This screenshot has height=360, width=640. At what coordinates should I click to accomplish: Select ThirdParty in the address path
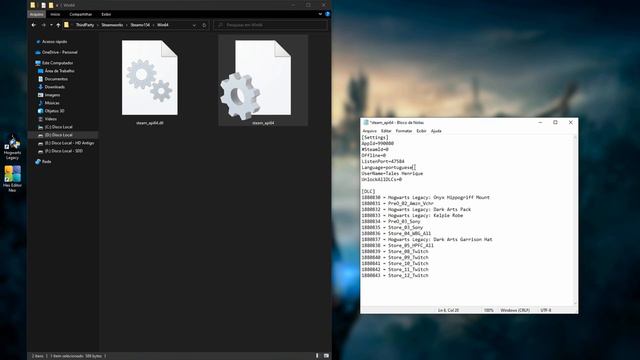(x=85, y=25)
